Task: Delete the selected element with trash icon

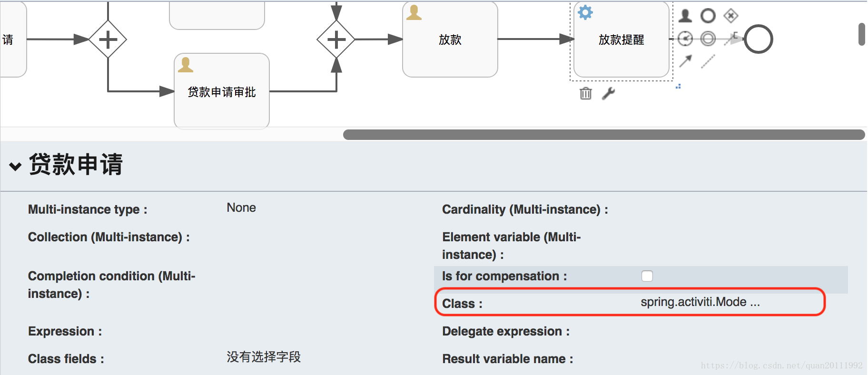Action: pos(586,93)
